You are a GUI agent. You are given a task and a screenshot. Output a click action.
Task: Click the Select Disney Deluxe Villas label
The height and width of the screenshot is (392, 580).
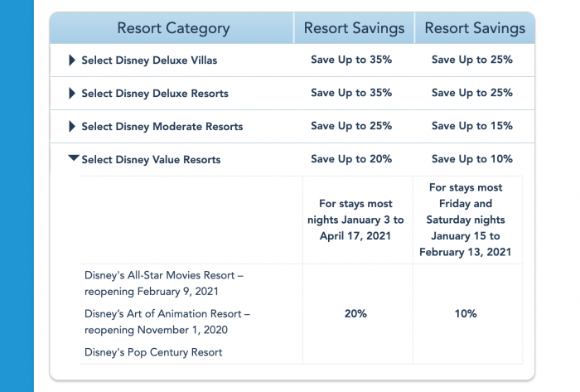pyautogui.click(x=149, y=60)
